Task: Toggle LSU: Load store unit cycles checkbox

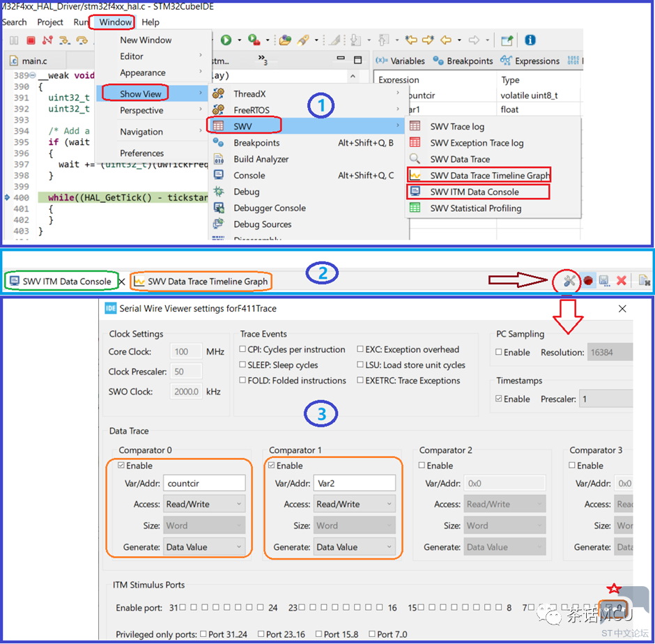Action: [x=360, y=365]
